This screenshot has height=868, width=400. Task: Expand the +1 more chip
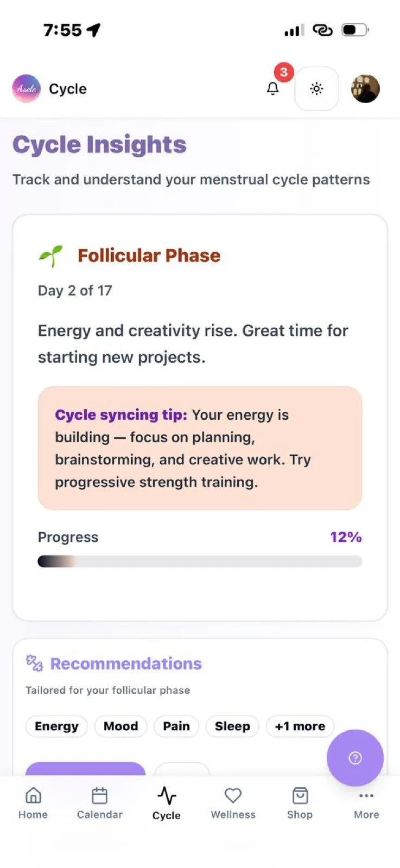point(300,726)
